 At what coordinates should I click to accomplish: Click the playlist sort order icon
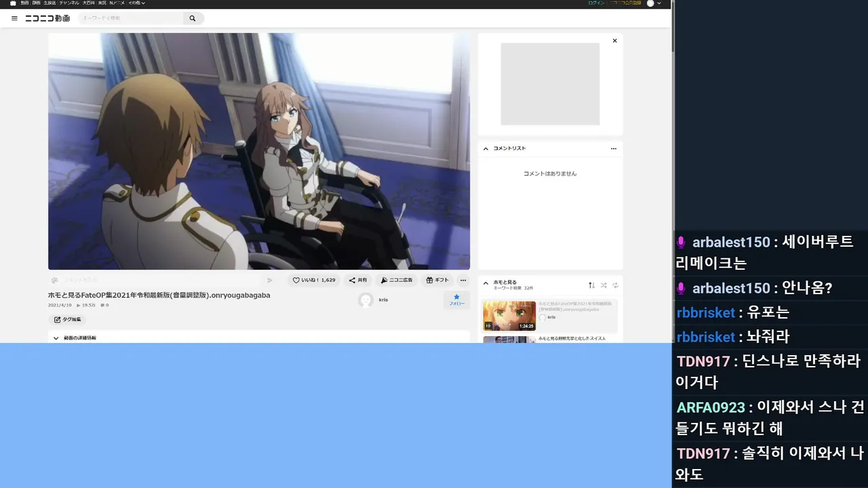coord(591,285)
